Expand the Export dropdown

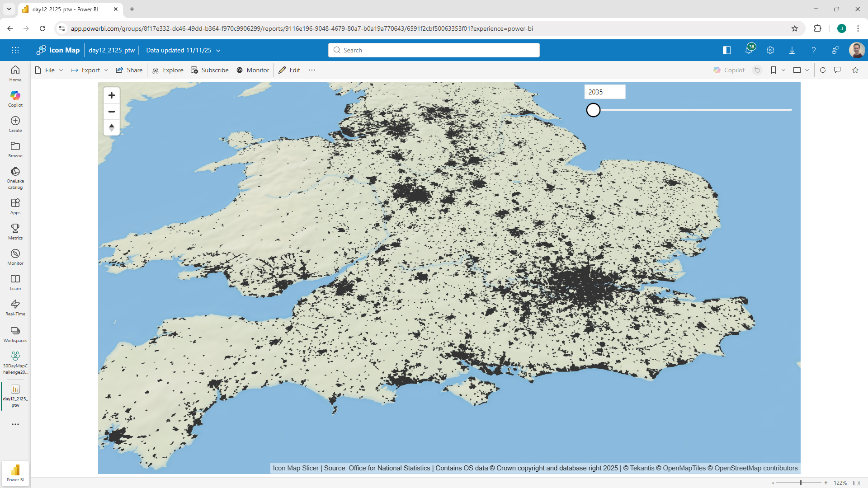click(x=90, y=70)
